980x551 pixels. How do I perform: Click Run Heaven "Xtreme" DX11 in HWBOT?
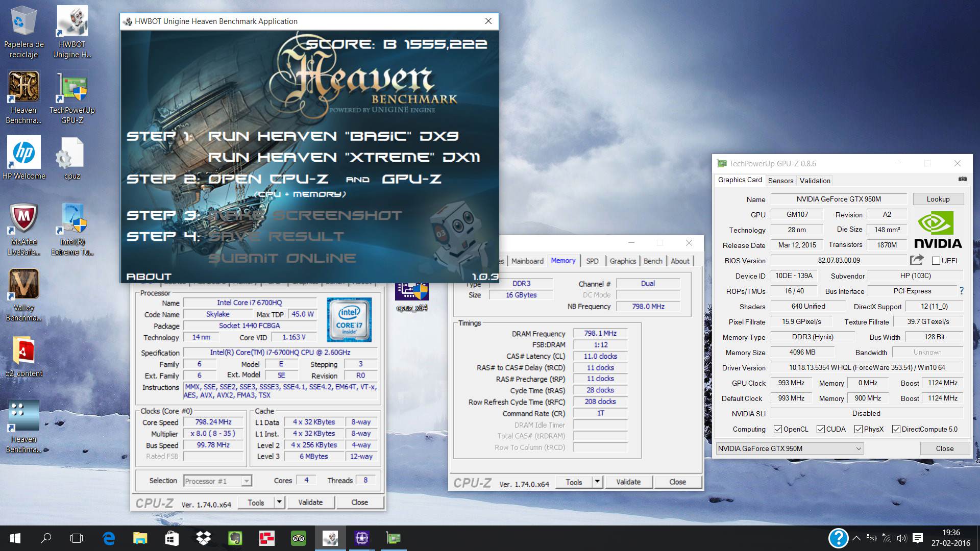(x=344, y=157)
